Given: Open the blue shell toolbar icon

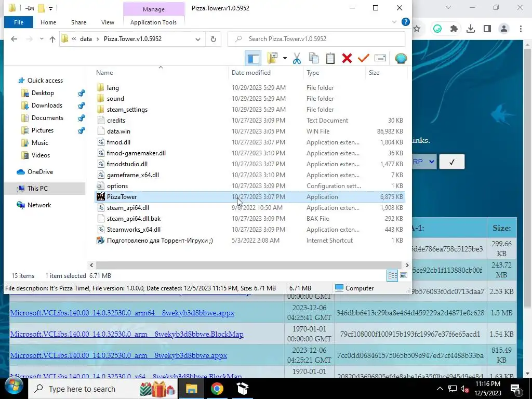Looking at the screenshot, I should point(401,58).
